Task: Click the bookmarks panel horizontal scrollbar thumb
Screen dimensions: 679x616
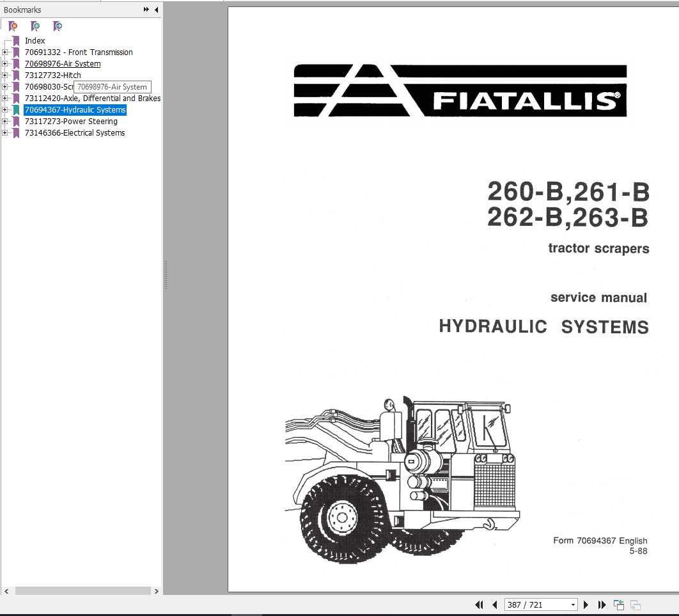Action: (82, 591)
